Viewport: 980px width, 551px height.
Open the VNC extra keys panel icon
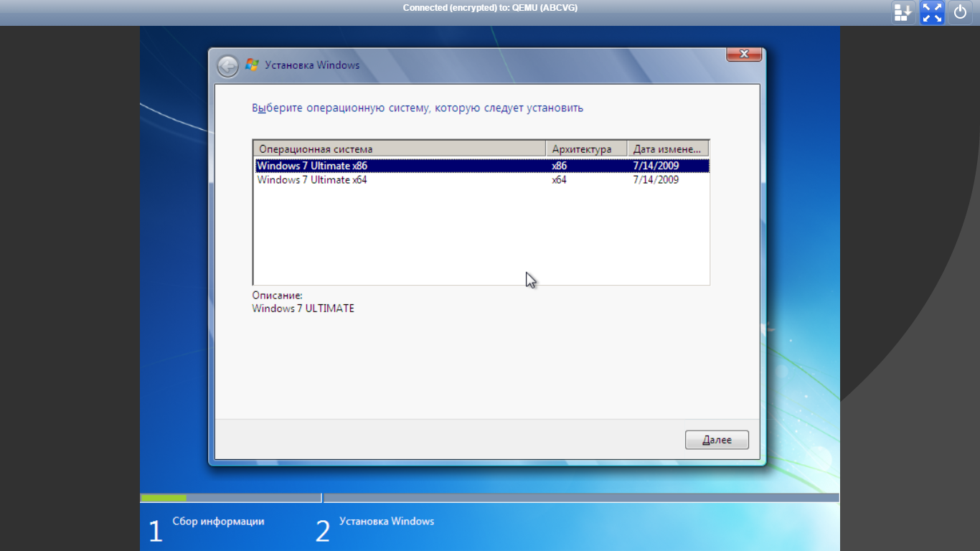903,12
